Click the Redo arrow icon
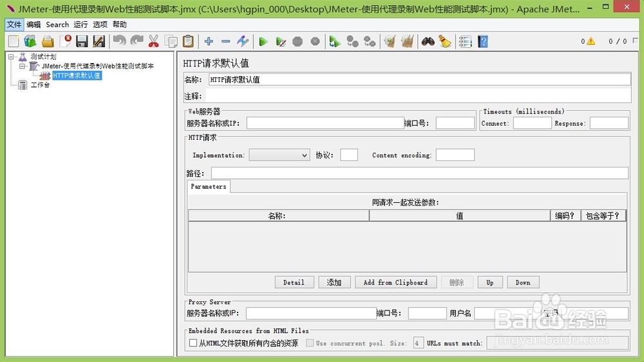644x362 pixels. point(137,41)
